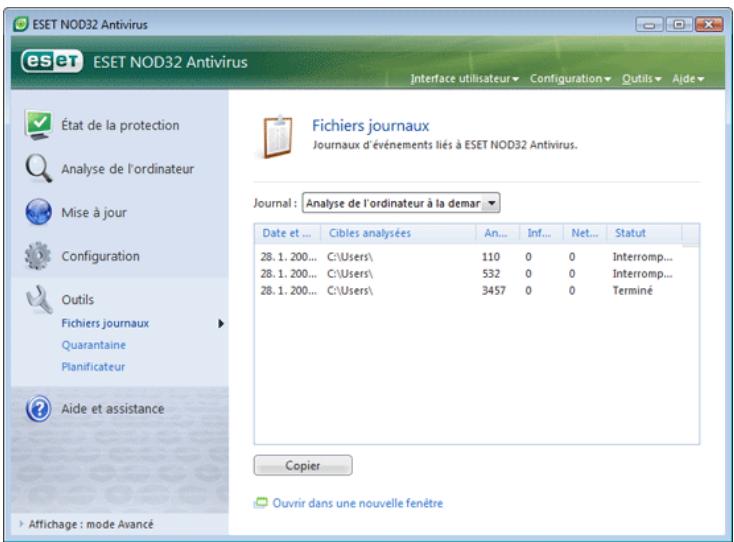Sort by Net... column header
Viewport: 734px width, 542px height.
pyautogui.click(x=585, y=233)
